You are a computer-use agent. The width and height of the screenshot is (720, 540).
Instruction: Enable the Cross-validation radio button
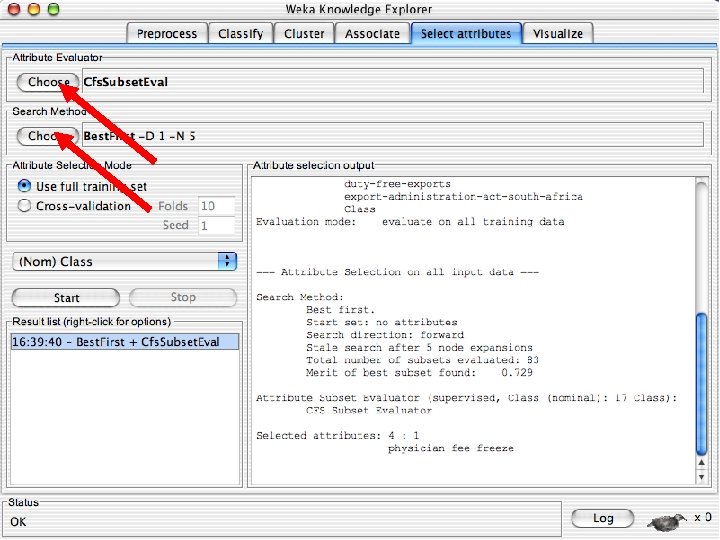coord(24,205)
